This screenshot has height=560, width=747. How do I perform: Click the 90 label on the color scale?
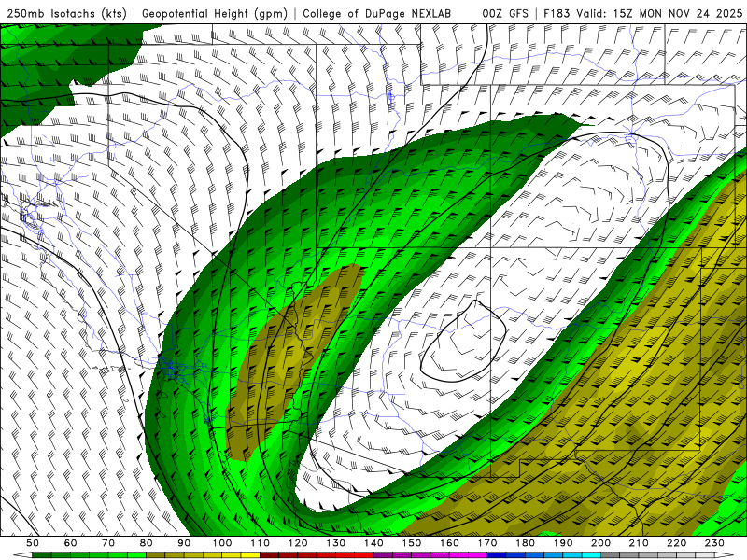tap(184, 543)
